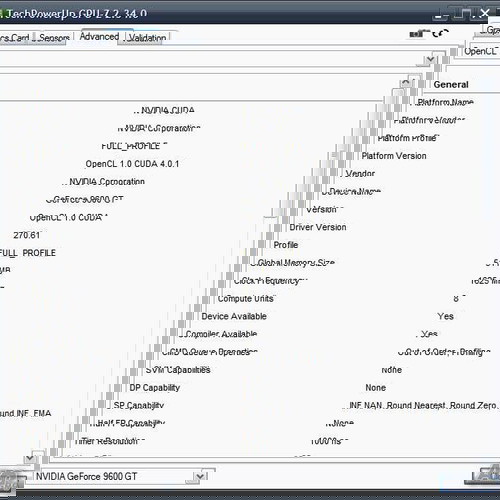
Task: Click the None value for SVM Capabilities
Action: (x=392, y=370)
